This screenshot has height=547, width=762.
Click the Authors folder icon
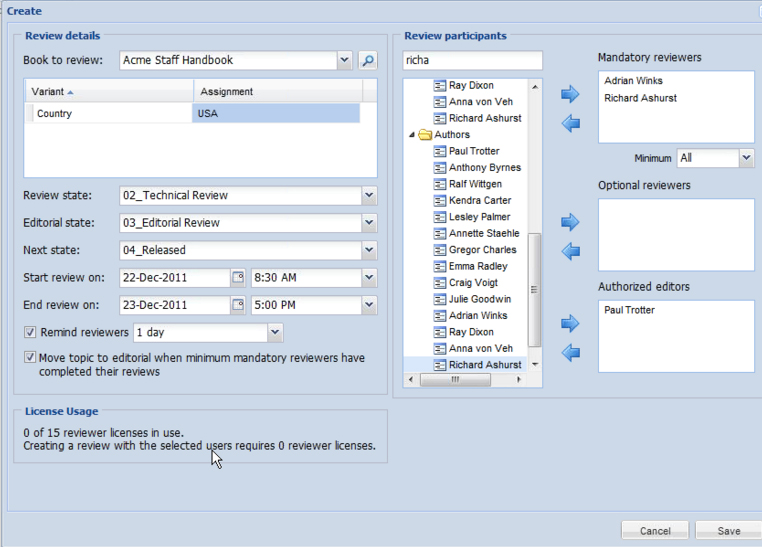click(x=425, y=135)
